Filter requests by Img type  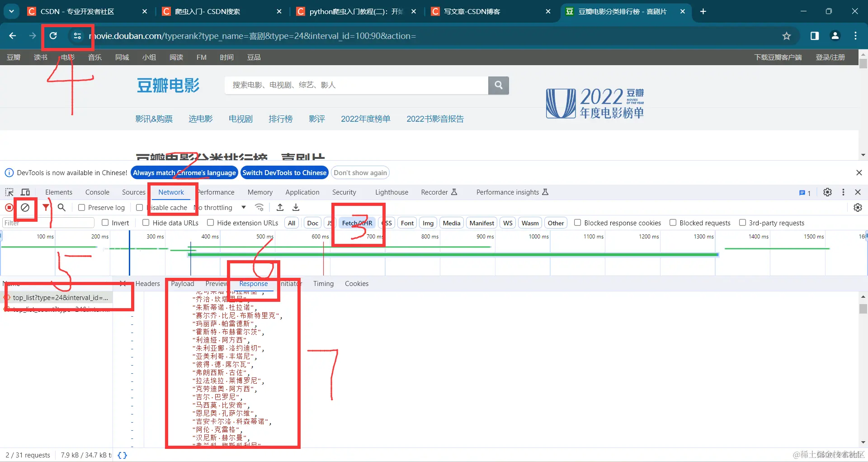tap(428, 223)
